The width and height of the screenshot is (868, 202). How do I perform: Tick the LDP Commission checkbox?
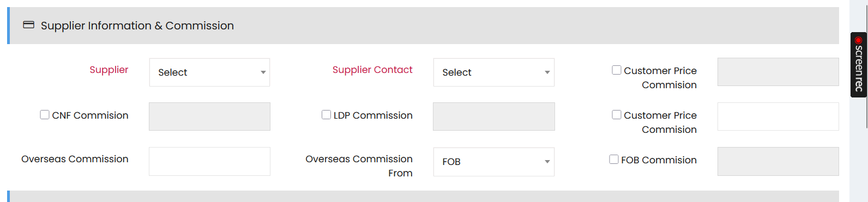pyautogui.click(x=326, y=114)
